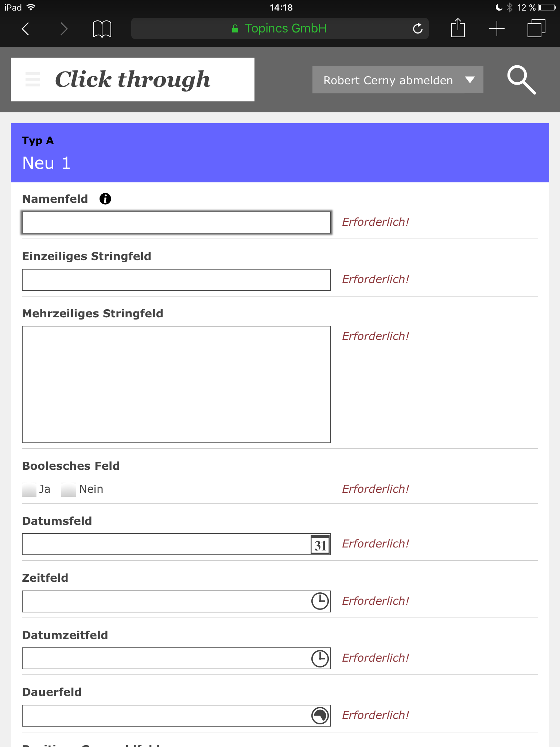Open the Zeitfeld clock picker
Viewport: 560px width, 747px height.
[x=320, y=601]
